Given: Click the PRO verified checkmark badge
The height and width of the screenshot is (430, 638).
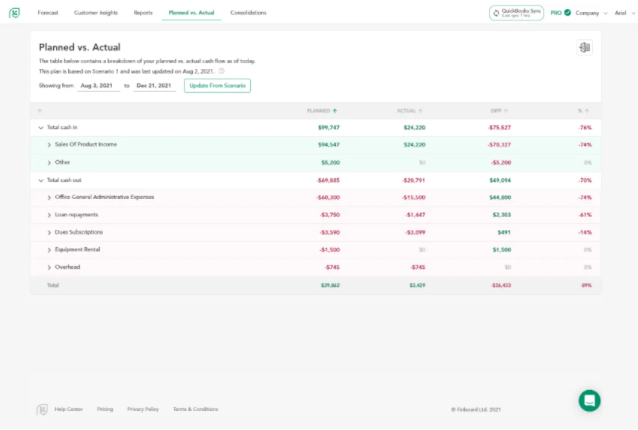Looking at the screenshot, I should click(568, 13).
